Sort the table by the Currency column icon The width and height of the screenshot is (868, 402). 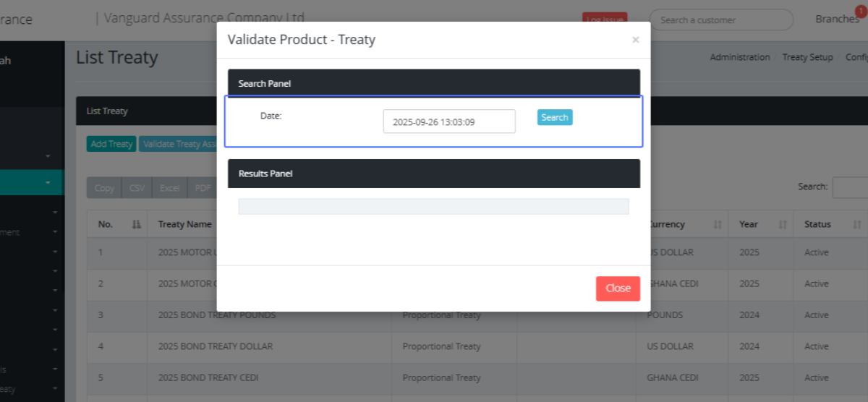tap(717, 225)
